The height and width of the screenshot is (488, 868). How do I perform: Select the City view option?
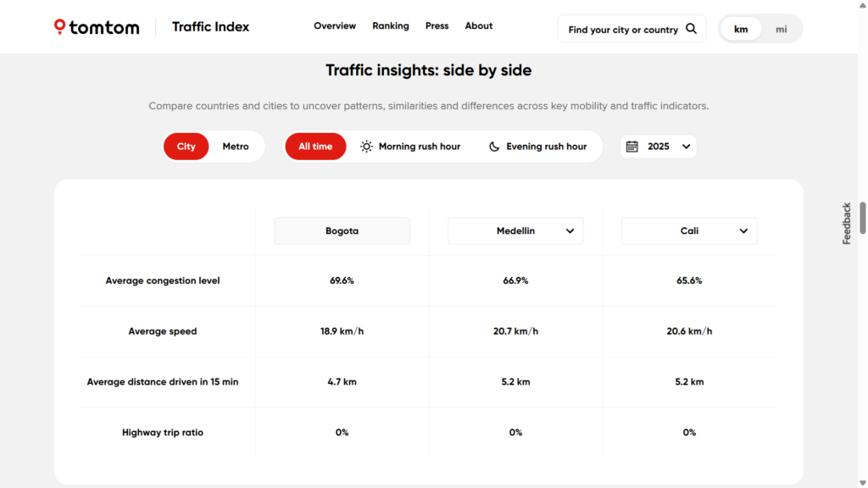pos(186,147)
